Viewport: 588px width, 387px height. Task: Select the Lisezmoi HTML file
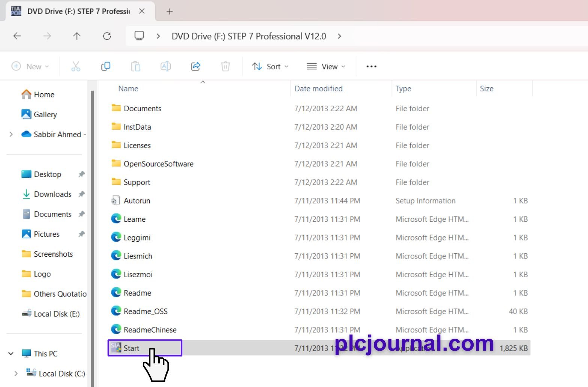132,274
